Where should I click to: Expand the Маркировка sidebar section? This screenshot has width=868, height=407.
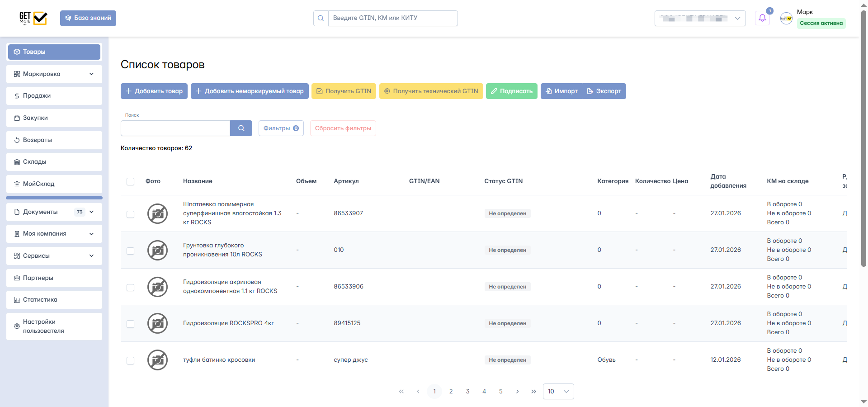pos(54,74)
